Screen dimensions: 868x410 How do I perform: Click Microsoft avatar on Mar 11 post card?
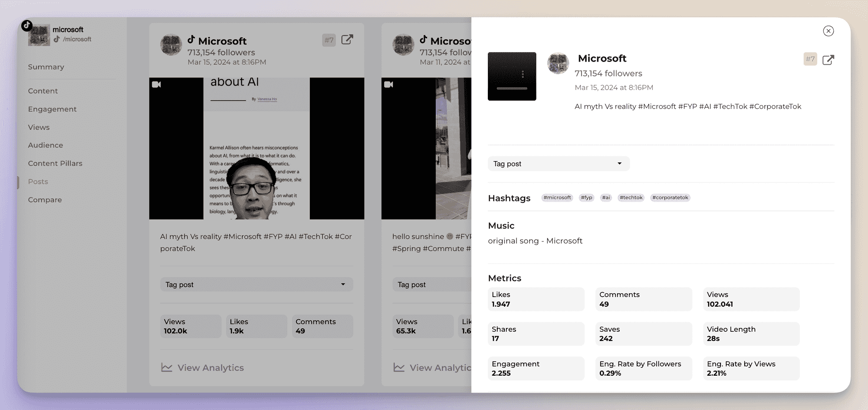pyautogui.click(x=403, y=45)
